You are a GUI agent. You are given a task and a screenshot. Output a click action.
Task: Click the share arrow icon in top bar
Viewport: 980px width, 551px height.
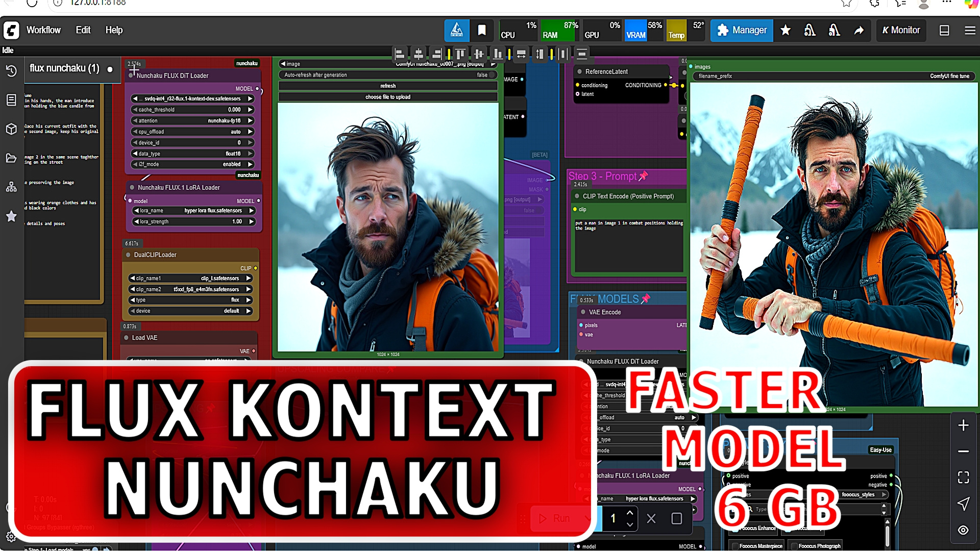click(859, 30)
